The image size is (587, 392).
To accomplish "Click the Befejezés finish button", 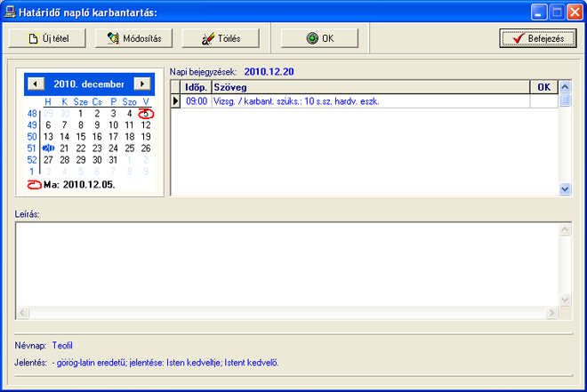I will [x=537, y=38].
